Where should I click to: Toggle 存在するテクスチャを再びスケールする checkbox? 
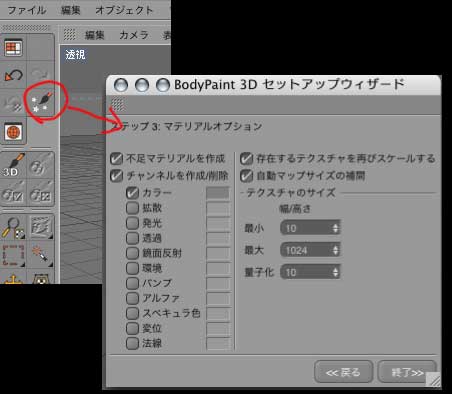[246, 159]
